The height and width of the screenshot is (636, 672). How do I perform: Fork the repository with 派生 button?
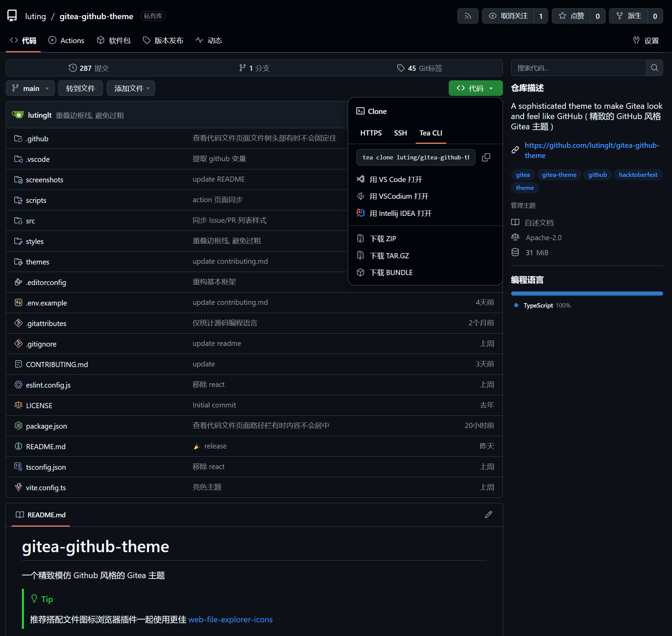click(x=629, y=16)
